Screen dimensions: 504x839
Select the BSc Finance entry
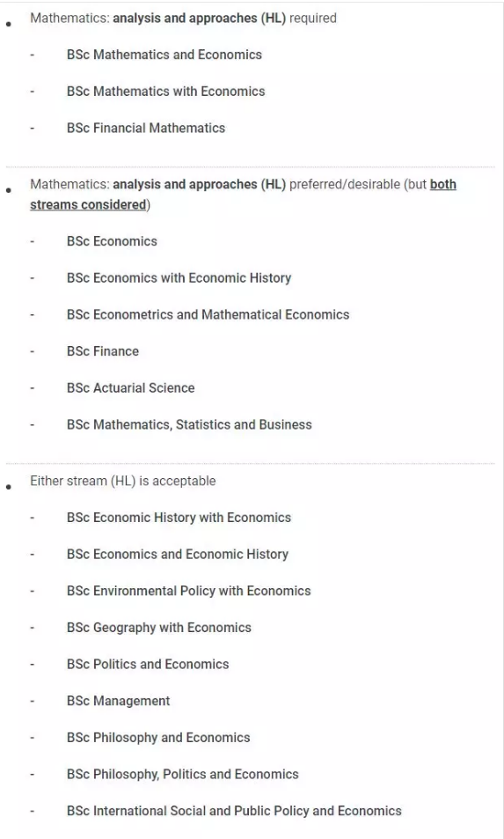coord(103,351)
